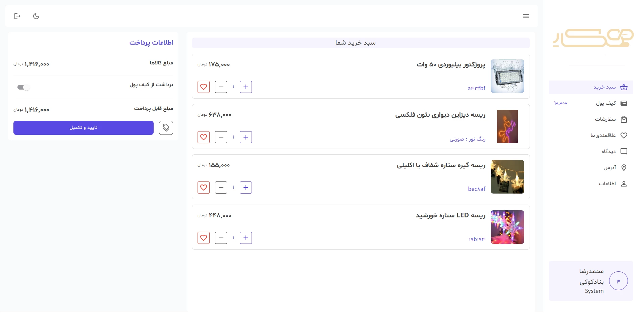This screenshot has width=644, height=317.
Task: Add ریسه دیزاین دیواری نئون to favorites
Action: pyautogui.click(x=204, y=137)
